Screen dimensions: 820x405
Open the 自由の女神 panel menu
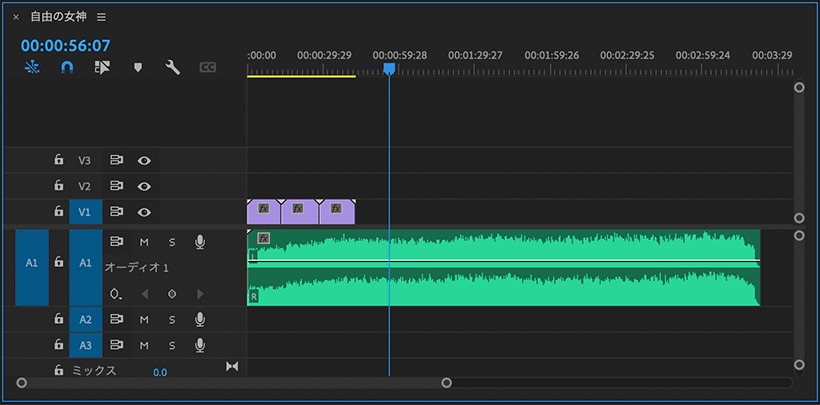click(x=101, y=17)
